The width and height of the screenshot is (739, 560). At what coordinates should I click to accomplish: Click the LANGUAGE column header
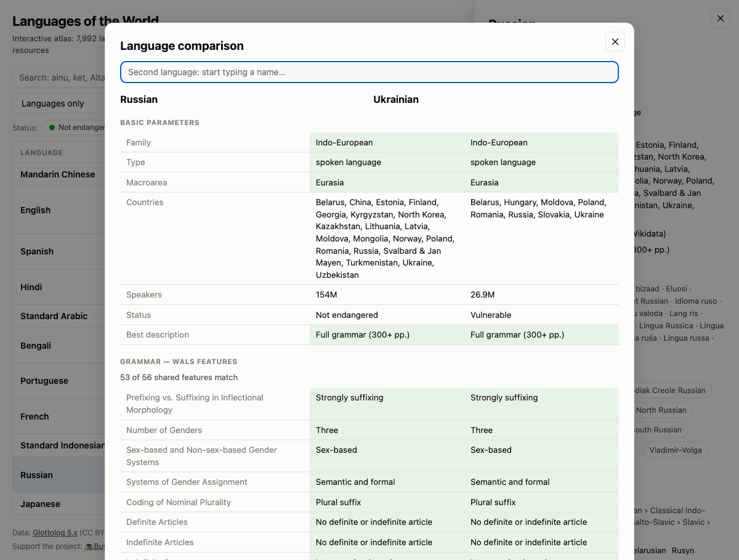41,153
